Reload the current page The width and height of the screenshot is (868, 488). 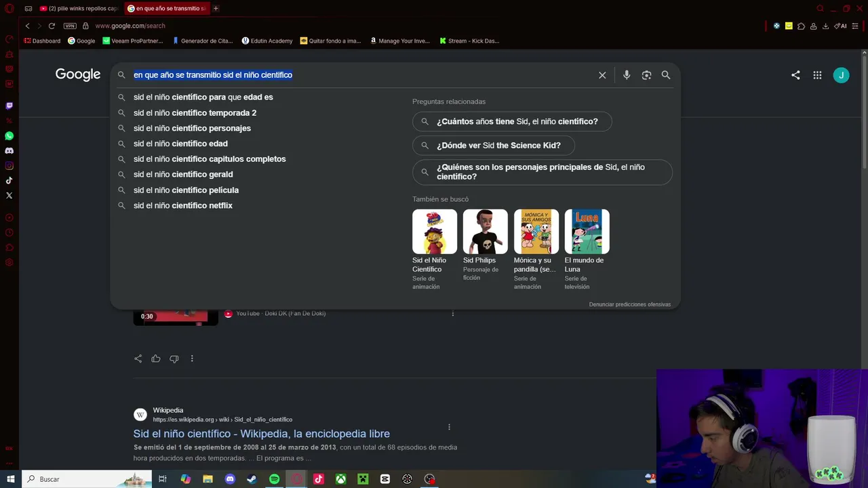[52, 26]
